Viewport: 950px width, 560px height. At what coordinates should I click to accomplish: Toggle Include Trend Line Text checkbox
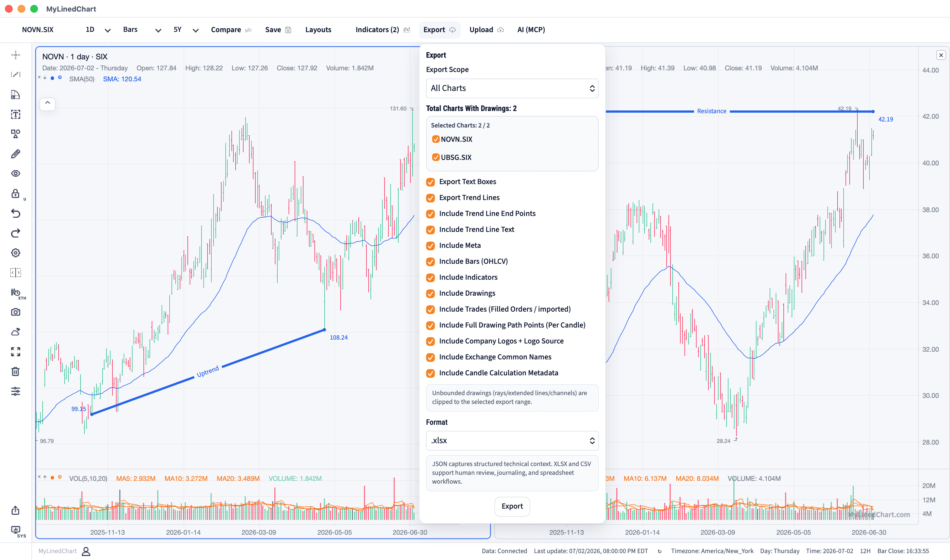[x=430, y=230]
